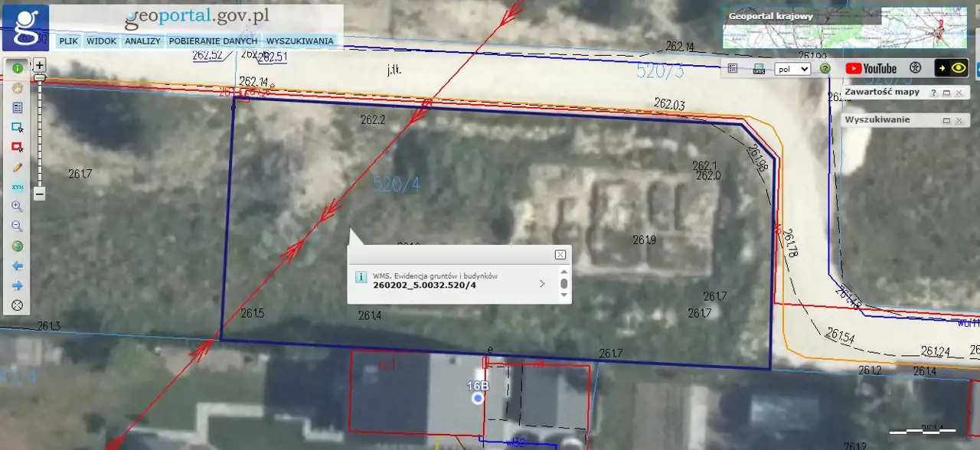Open the POBIERANIE DANYCH menu
The image size is (980, 450).
(213, 41)
